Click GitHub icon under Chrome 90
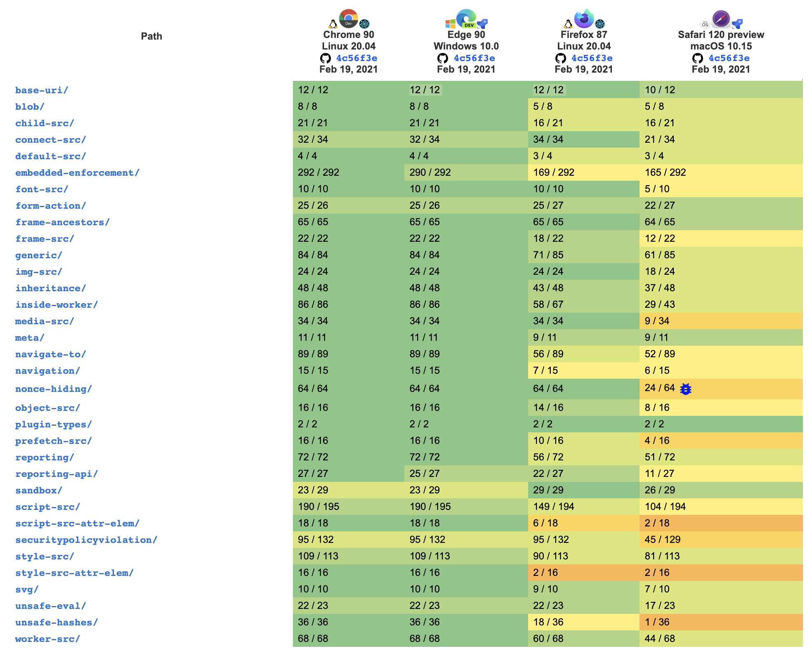Image resolution: width=812 pixels, height=651 pixels. point(326,58)
